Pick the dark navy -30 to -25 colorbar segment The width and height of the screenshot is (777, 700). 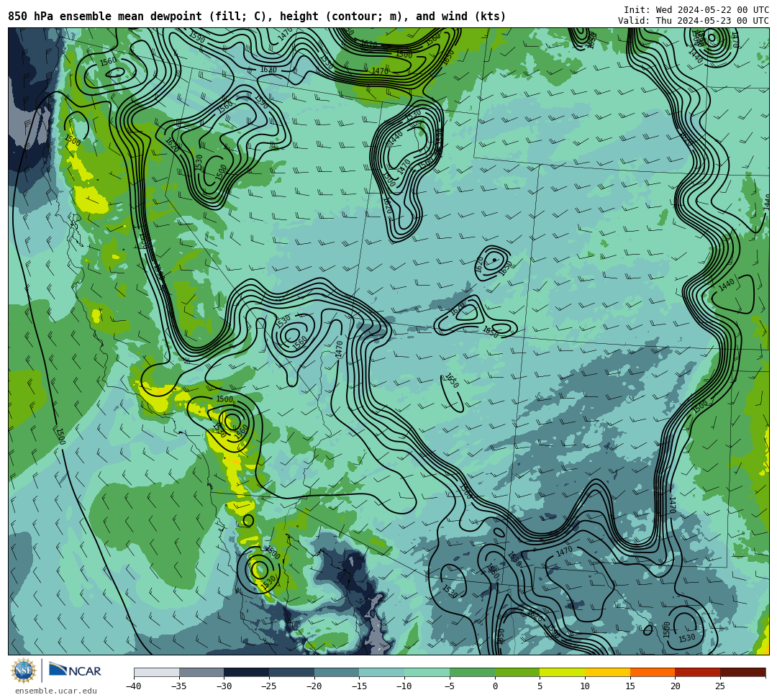(247, 673)
